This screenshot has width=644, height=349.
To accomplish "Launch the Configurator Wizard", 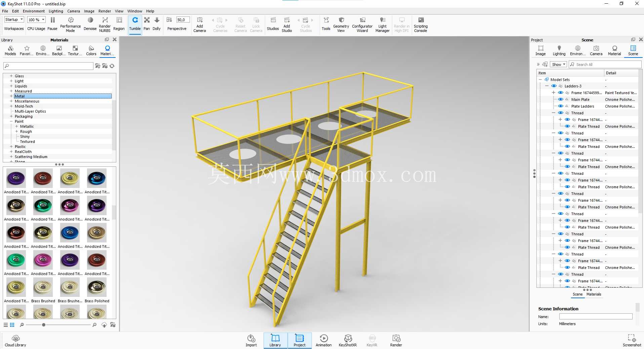I will (x=362, y=24).
